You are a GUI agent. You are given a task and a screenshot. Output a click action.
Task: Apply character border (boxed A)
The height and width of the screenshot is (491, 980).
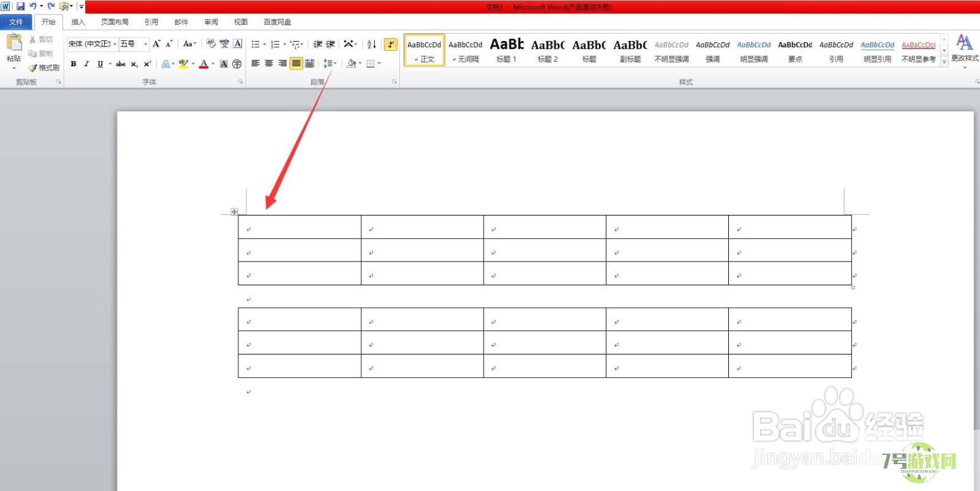tap(238, 44)
